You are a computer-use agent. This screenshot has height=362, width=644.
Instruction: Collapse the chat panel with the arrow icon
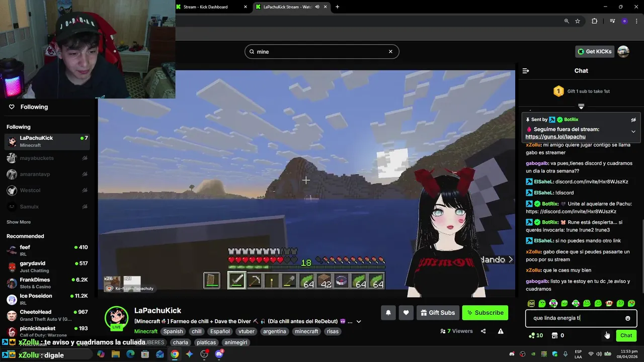pos(525,71)
